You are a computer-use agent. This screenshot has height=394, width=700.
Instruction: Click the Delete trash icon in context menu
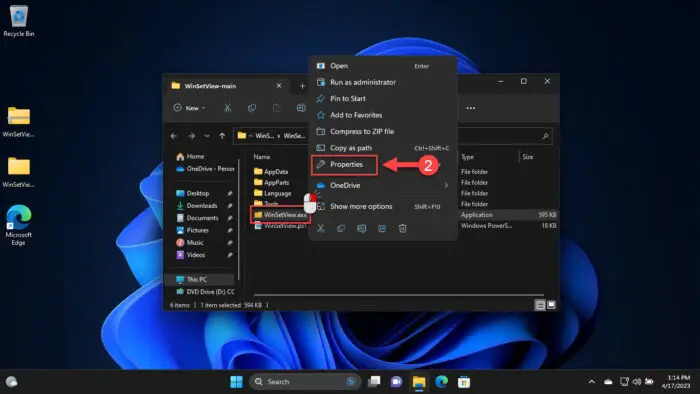(x=402, y=228)
